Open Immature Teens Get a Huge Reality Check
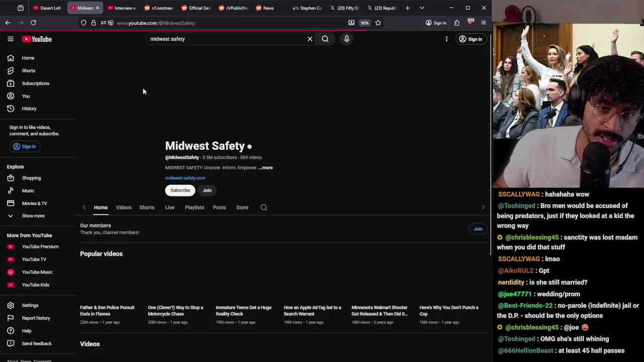The height and width of the screenshot is (362, 644). (x=244, y=311)
